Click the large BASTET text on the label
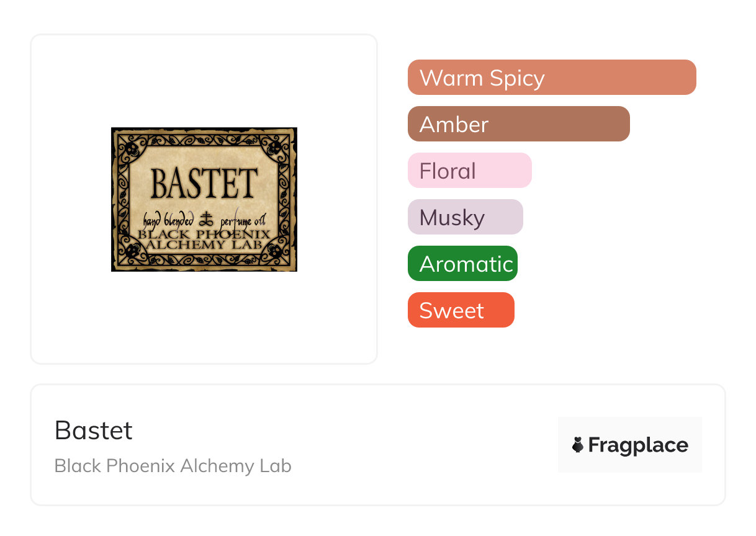The width and height of the screenshot is (756, 536). [x=204, y=183]
